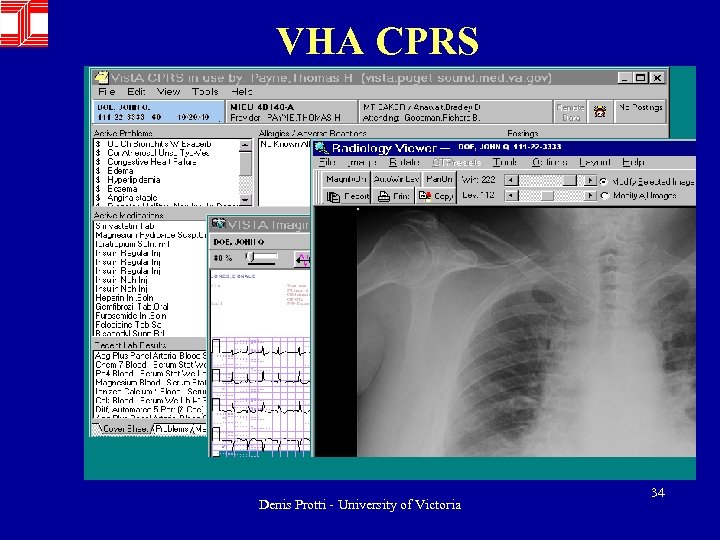Maximize the VistA CPRS window
The height and width of the screenshot is (540, 720).
pos(640,78)
